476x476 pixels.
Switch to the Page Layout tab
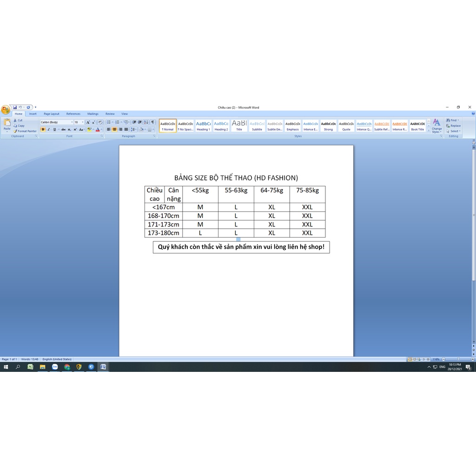(52, 114)
